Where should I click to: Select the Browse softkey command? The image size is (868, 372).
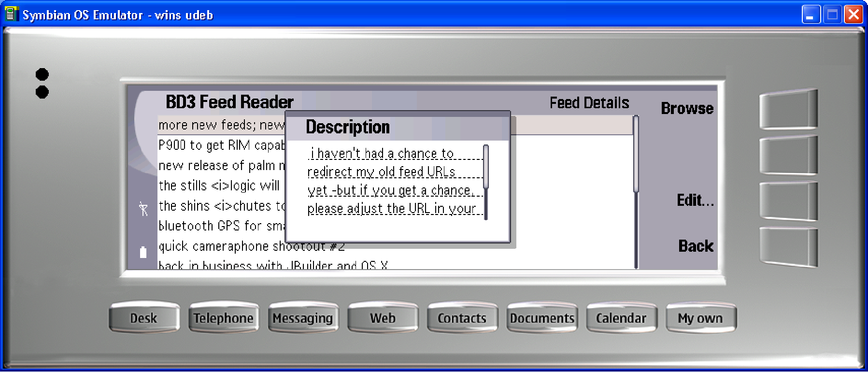point(687,109)
